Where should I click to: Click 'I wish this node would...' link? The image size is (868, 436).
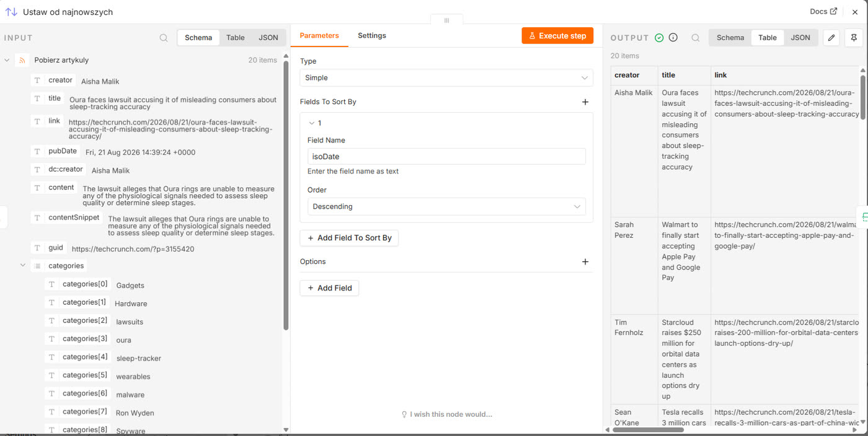pyautogui.click(x=446, y=414)
